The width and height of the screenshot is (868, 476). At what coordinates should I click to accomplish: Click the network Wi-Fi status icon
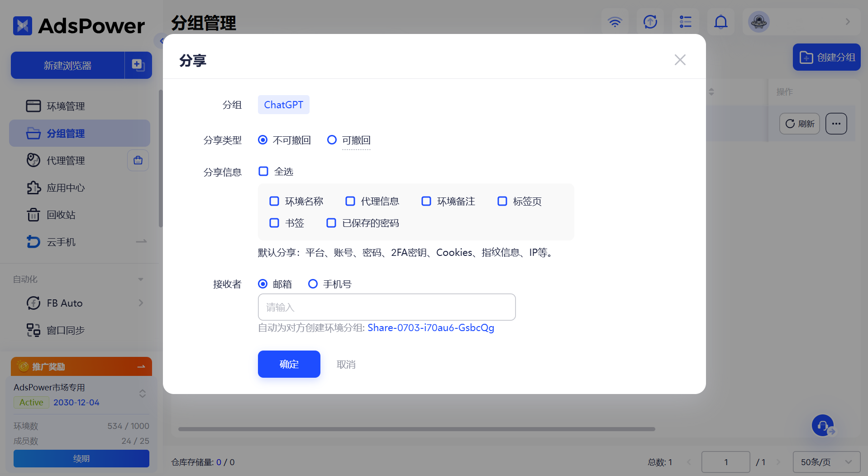(615, 22)
